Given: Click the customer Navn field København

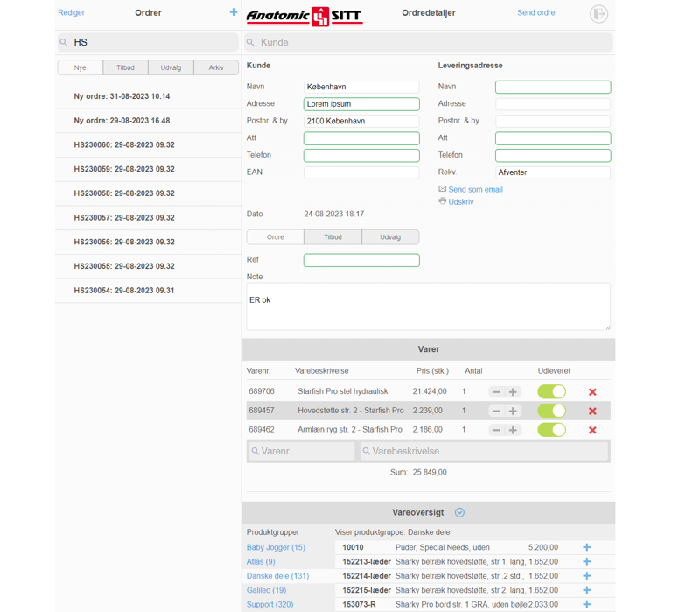Looking at the screenshot, I should pyautogui.click(x=361, y=87).
